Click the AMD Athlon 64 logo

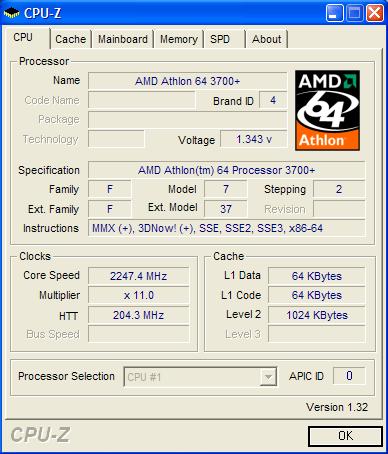327,110
